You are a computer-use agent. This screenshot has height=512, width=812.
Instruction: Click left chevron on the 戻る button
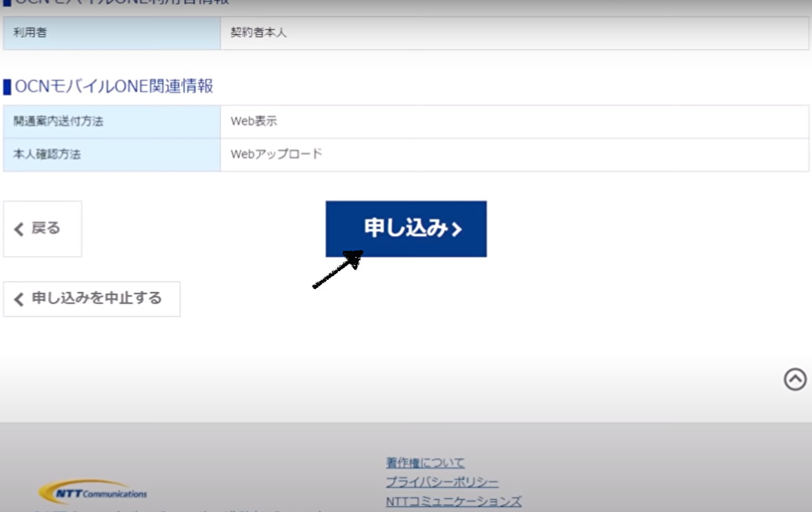[x=19, y=230]
